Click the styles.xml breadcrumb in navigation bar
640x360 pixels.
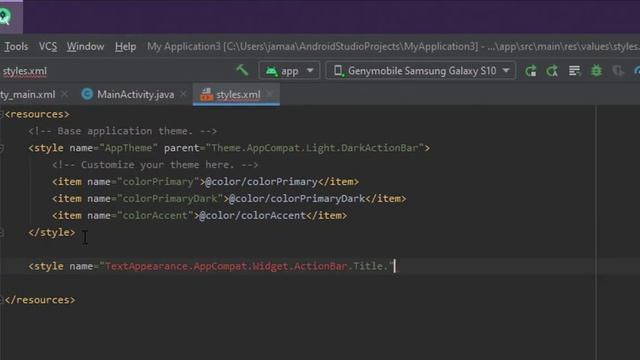pyautogui.click(x=24, y=71)
